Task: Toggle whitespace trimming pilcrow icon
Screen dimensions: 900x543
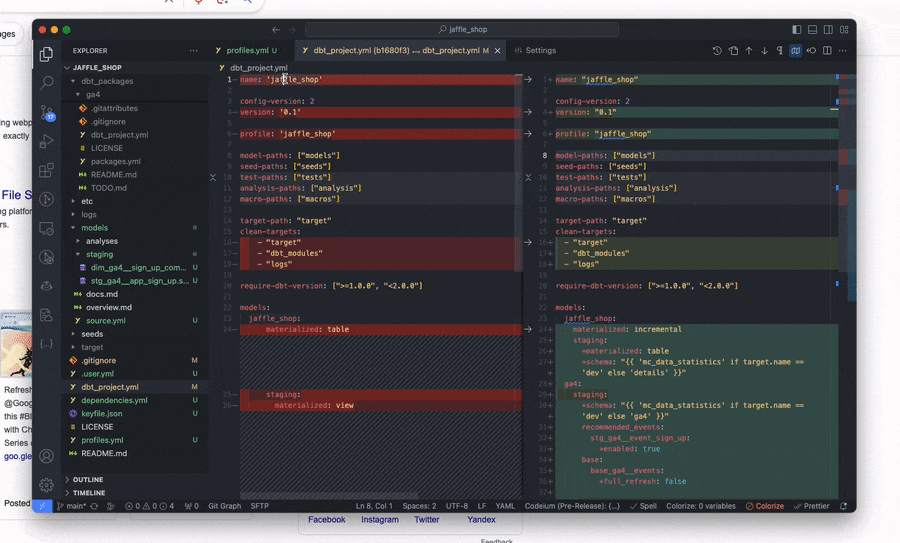Action: [779, 51]
